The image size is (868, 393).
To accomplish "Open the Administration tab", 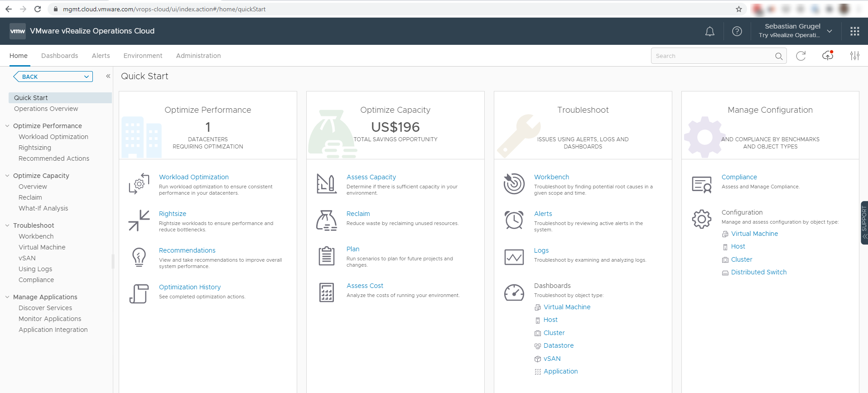I will tap(198, 56).
